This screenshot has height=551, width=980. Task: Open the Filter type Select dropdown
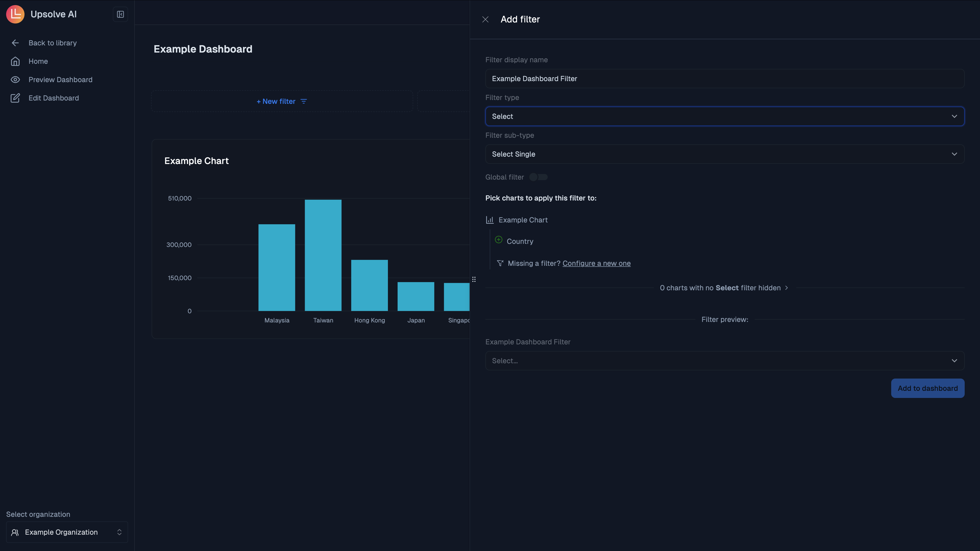tap(724, 116)
